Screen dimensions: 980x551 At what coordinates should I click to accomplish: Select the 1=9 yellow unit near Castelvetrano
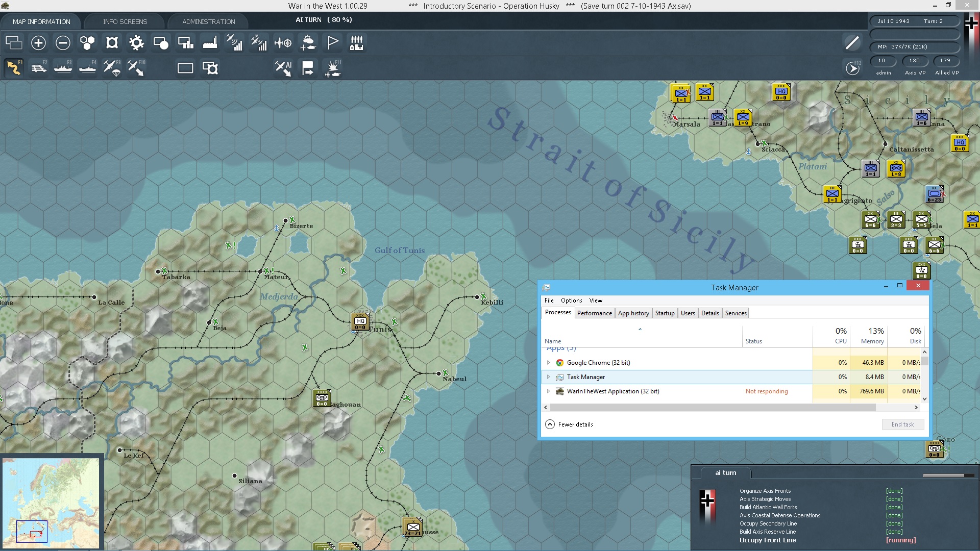[x=743, y=118]
